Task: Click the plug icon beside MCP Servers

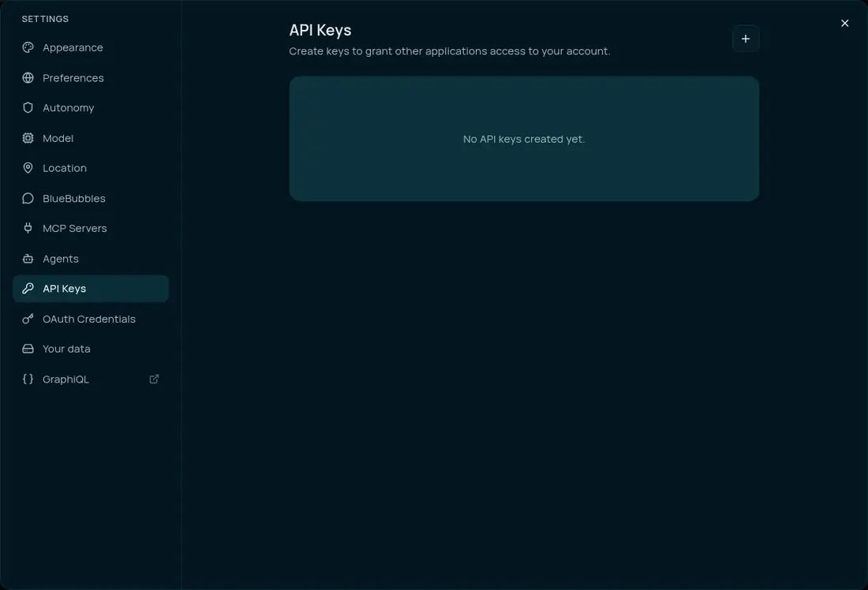Action: tap(28, 229)
